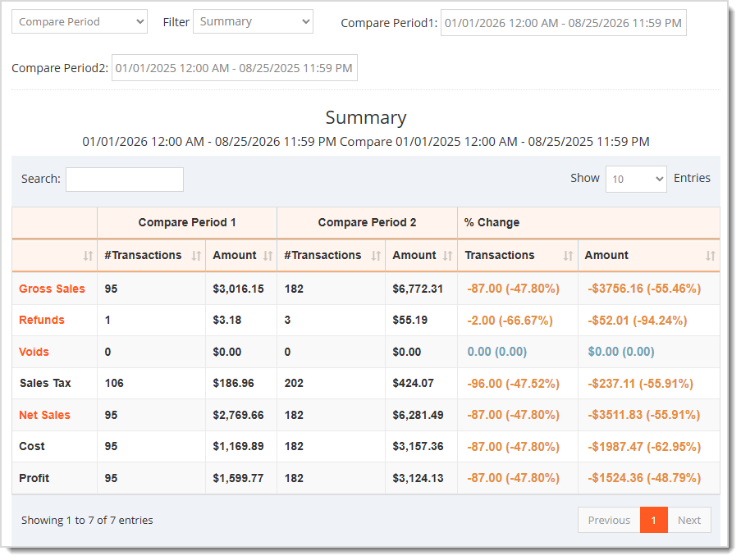
Task: Click the Compare Period 2 group header
Action: click(x=367, y=222)
